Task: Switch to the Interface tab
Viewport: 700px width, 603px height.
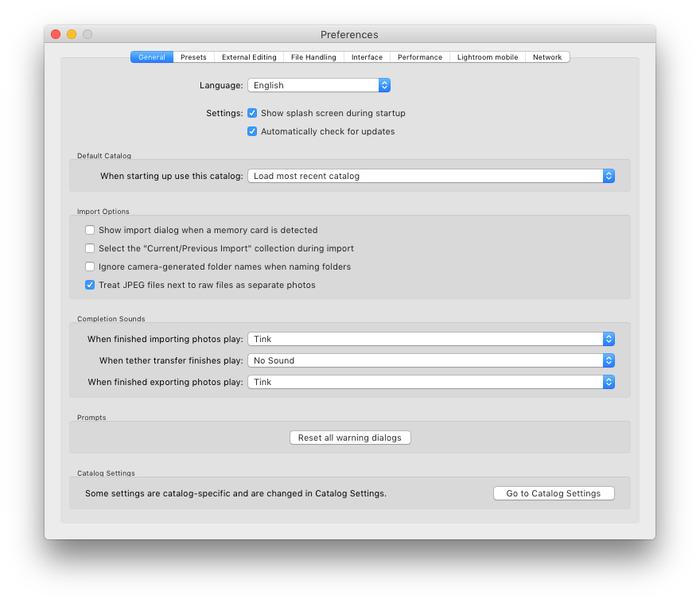Action: pos(367,56)
